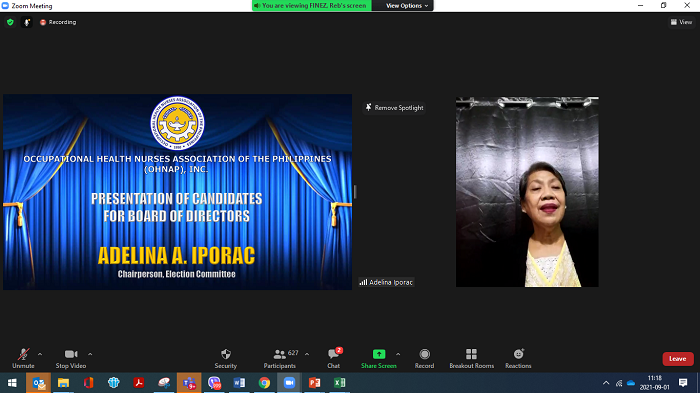This screenshot has width=700, height=393.
Task: Click the OneDrive cloud tray icon
Action: click(631, 383)
